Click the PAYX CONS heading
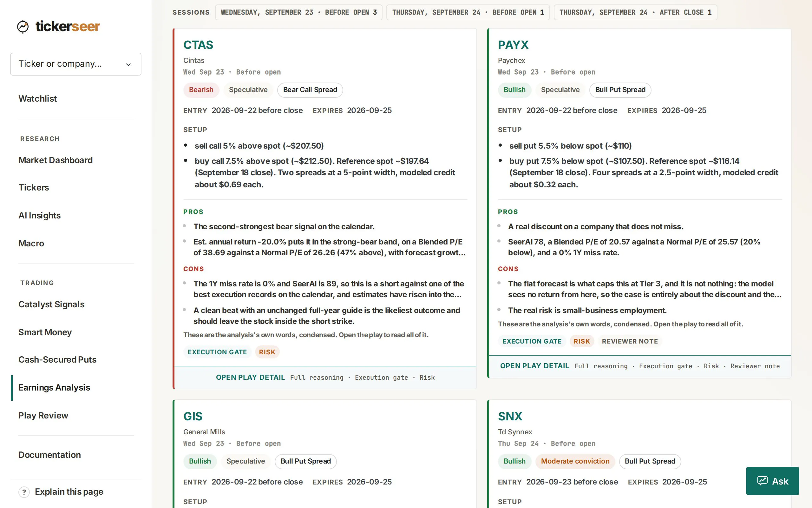Viewport: 812px width, 508px height. (508, 269)
